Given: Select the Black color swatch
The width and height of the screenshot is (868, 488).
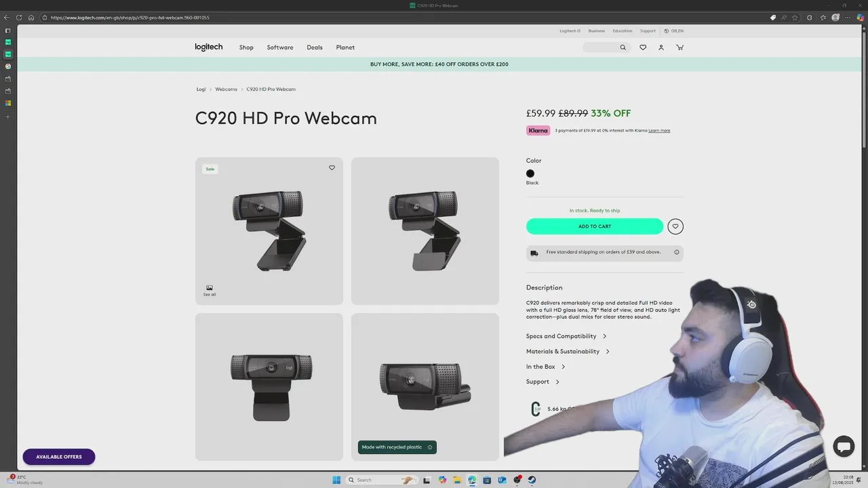Looking at the screenshot, I should (x=530, y=174).
